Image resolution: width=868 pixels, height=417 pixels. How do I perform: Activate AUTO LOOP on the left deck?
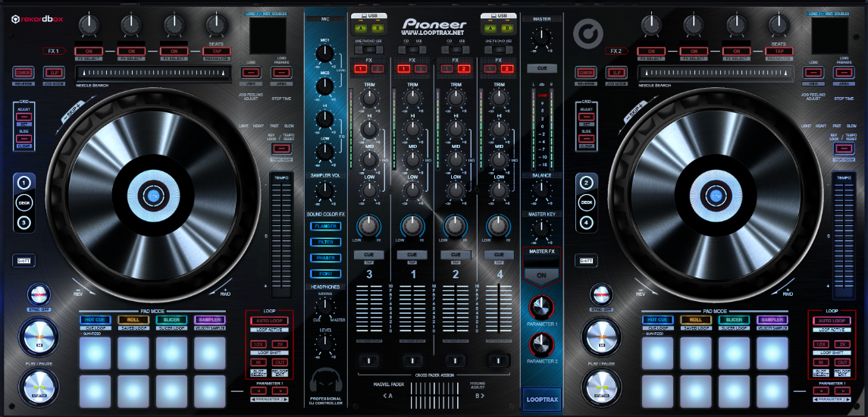point(268,321)
